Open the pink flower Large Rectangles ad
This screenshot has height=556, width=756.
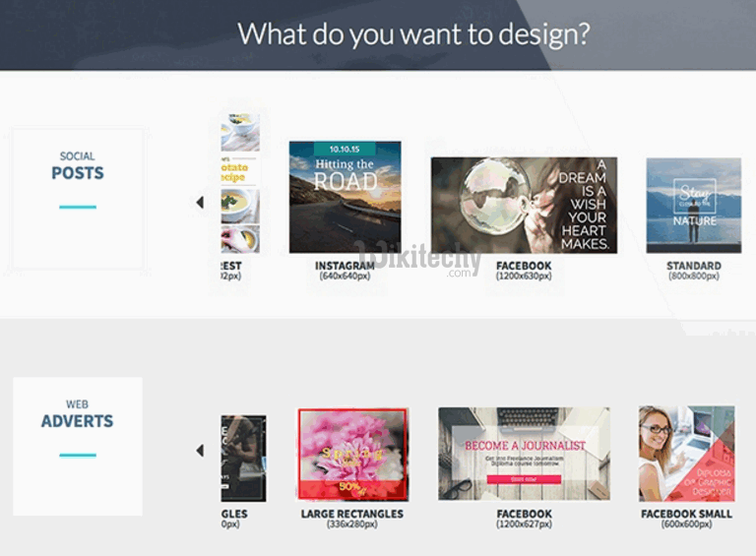tap(352, 455)
